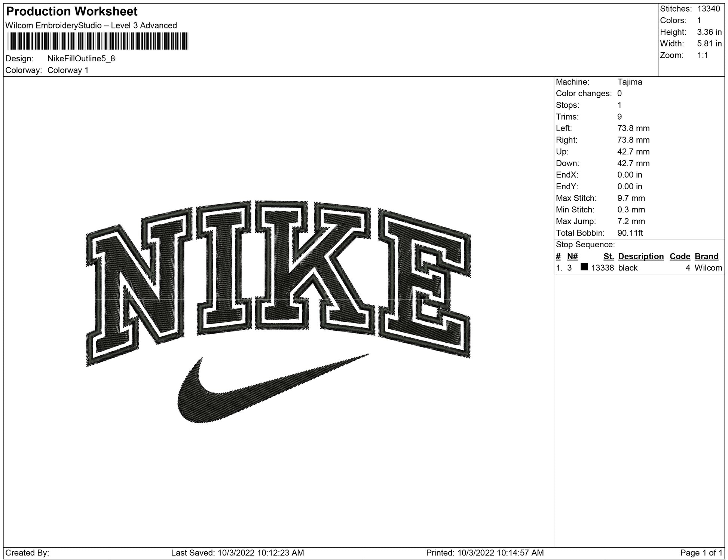Click the Stitches count 13340
The height and width of the screenshot is (560, 728).
pos(709,9)
